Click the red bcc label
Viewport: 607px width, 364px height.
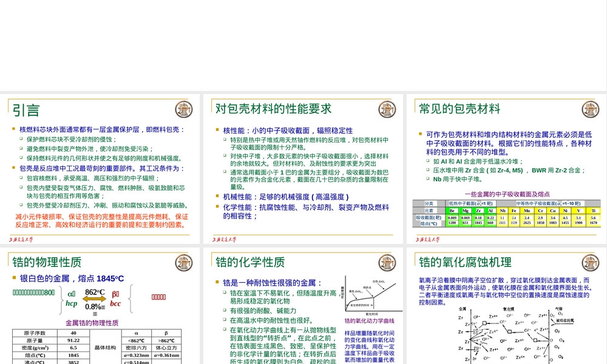[x=115, y=303]
